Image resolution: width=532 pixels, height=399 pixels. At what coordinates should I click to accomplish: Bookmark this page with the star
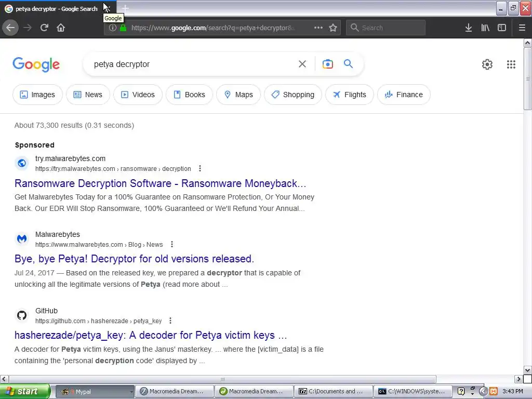[x=333, y=28]
